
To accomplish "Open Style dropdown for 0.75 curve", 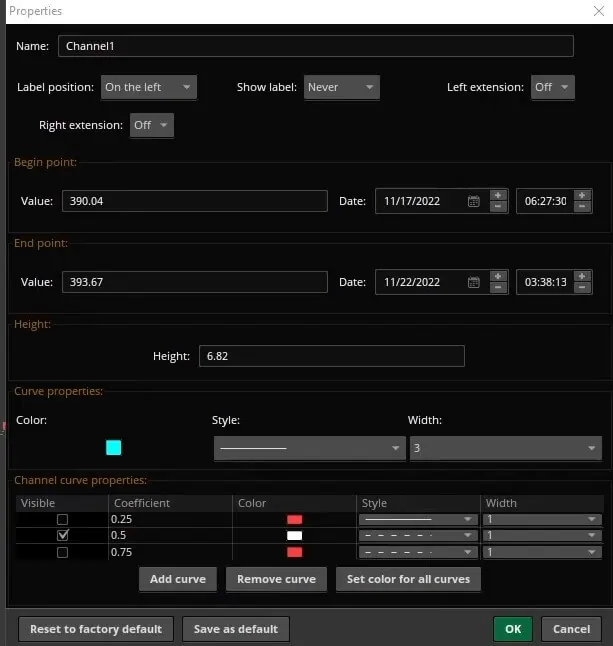I will tap(418, 552).
